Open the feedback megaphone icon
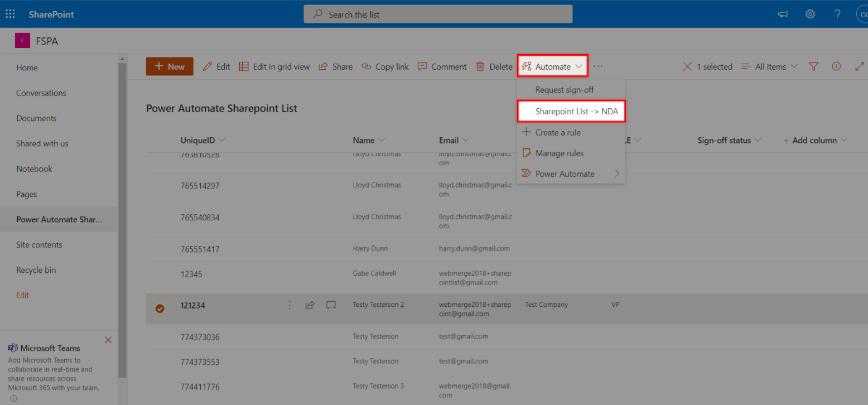Viewport: 868px width, 405px height. tap(783, 14)
